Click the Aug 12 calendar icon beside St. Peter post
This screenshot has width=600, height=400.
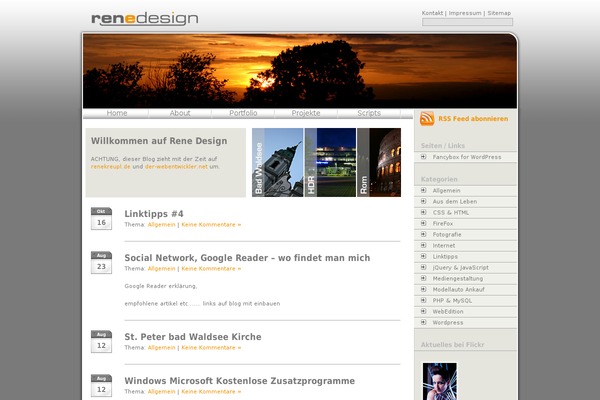(101, 341)
